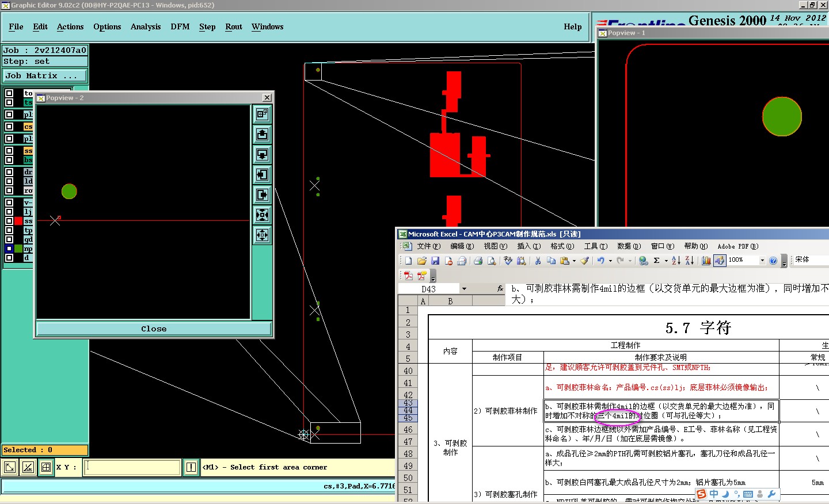
Task: Click the exclamation mark button beside XY field
Action: coord(191,467)
